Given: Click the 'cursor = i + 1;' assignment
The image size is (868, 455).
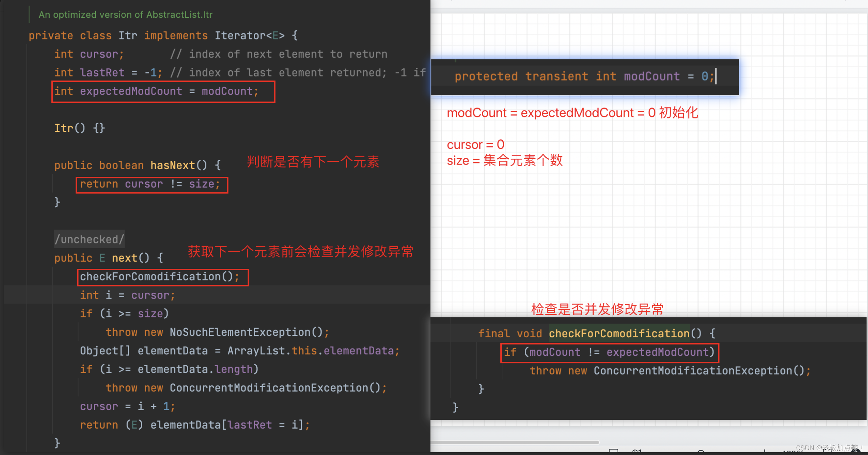Looking at the screenshot, I should (x=128, y=406).
